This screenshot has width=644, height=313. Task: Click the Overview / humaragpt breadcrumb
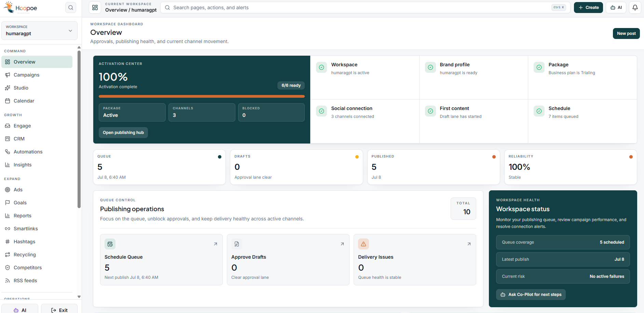coord(131,10)
